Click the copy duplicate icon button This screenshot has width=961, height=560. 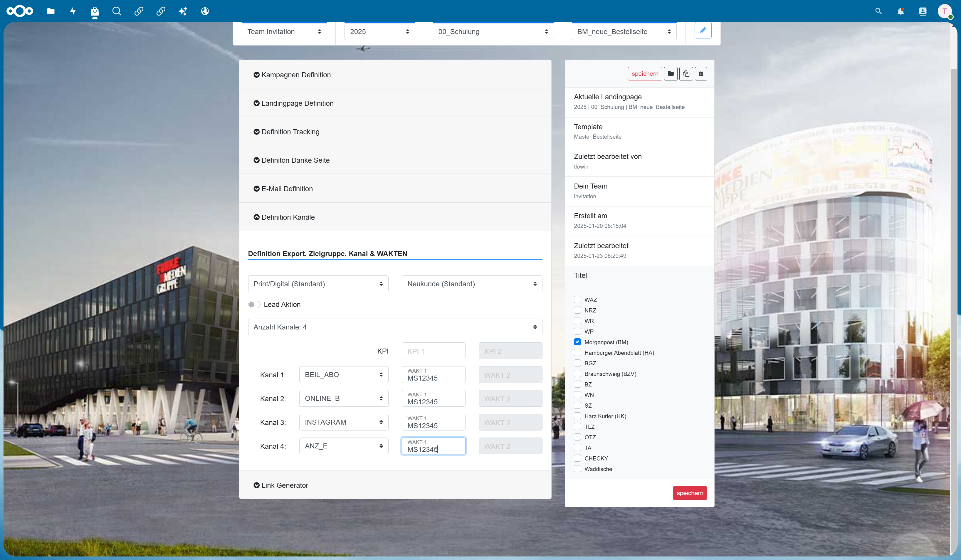pos(686,74)
